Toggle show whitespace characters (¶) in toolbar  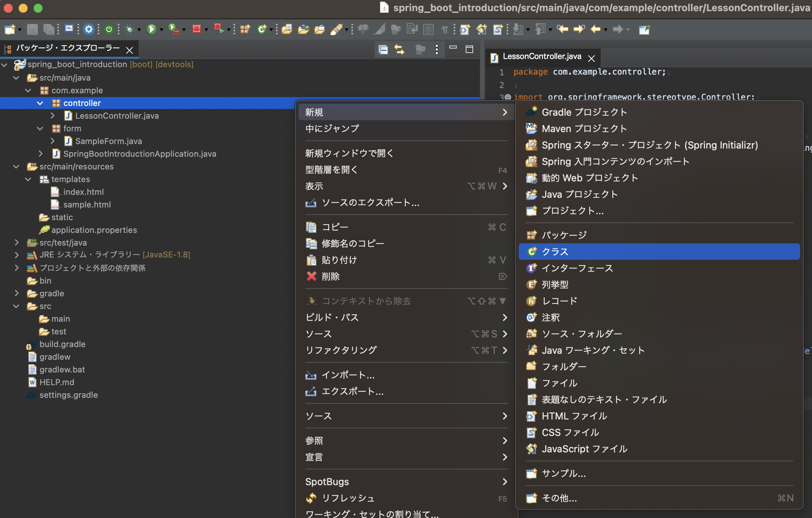(444, 29)
